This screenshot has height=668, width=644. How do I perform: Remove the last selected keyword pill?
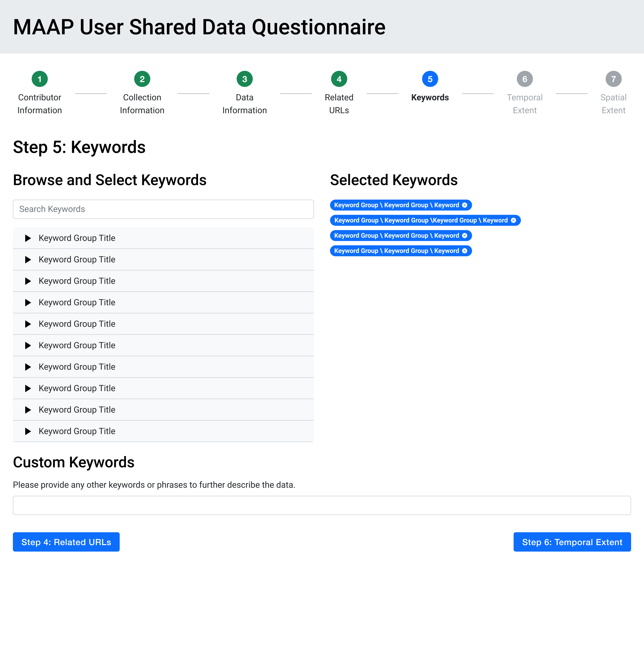(x=464, y=251)
